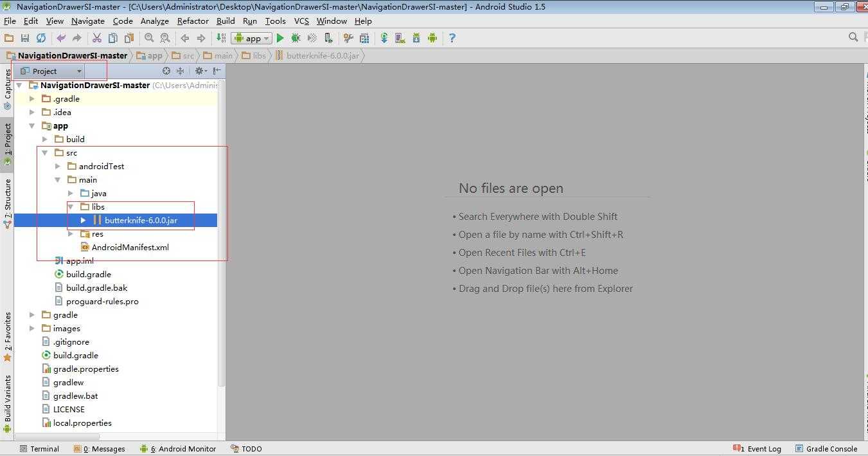Collapse the src folder arrow

click(45, 152)
